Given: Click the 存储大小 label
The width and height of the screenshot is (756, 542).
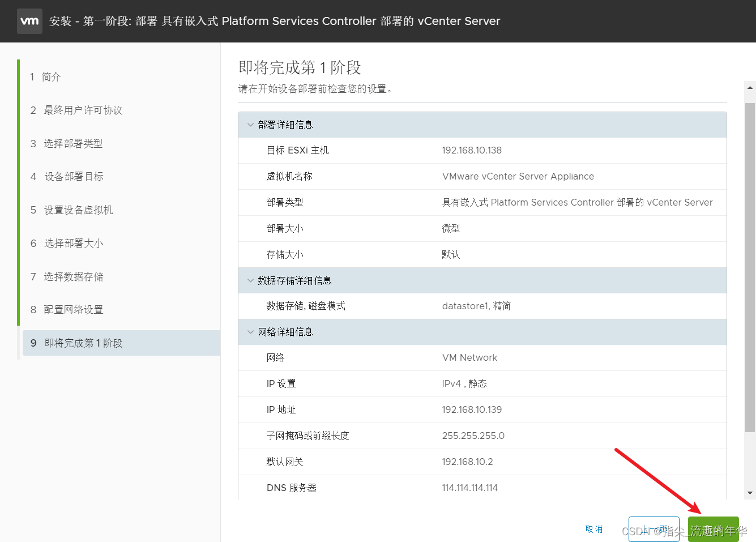Looking at the screenshot, I should coord(285,254).
